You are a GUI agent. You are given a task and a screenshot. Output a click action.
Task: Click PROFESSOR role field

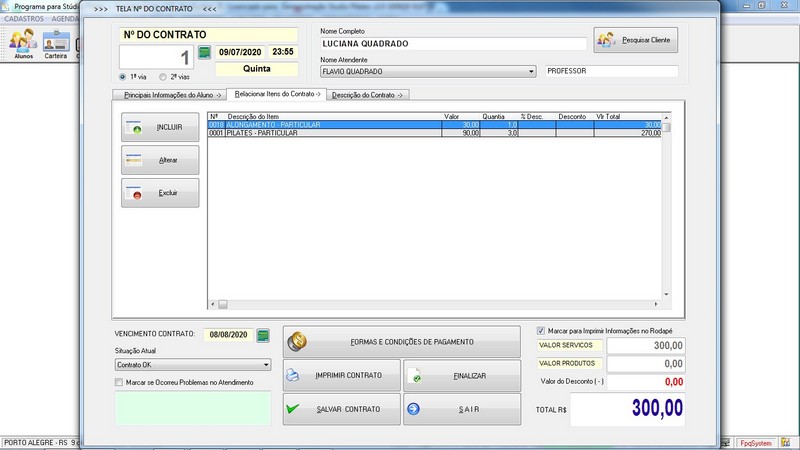611,71
